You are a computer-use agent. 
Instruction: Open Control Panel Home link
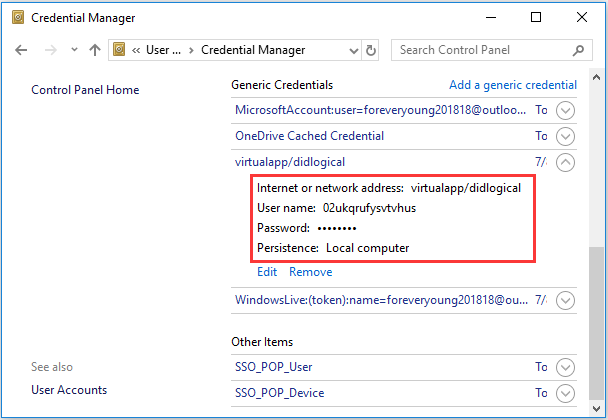point(85,90)
